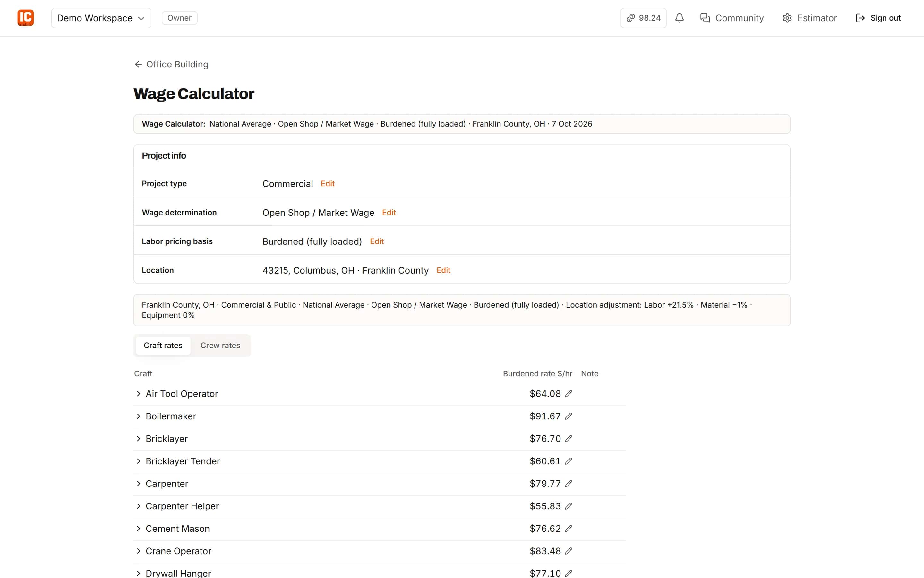Expand the Crane Operator row
Viewport: 924px width, 578px height.
[138, 551]
